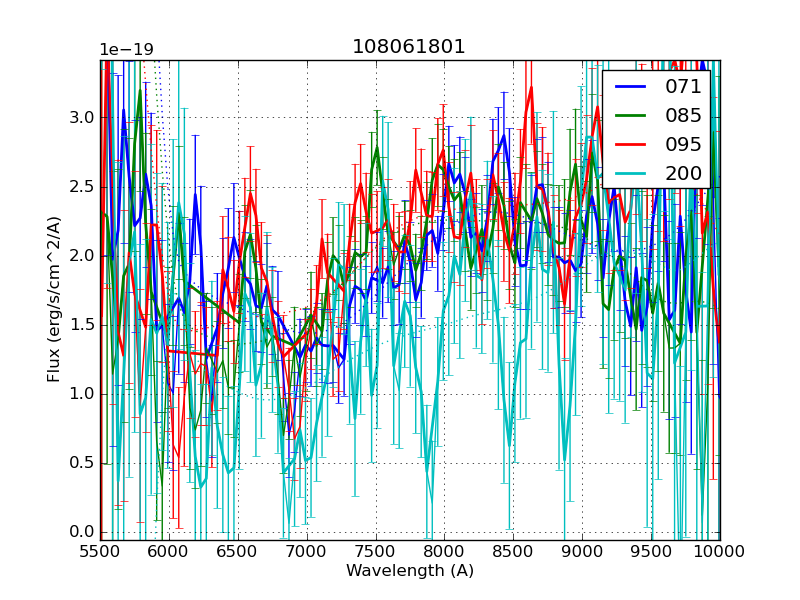The height and width of the screenshot is (600, 800).
Task: Click the 10000 x-axis tick label
Action: 720,551
